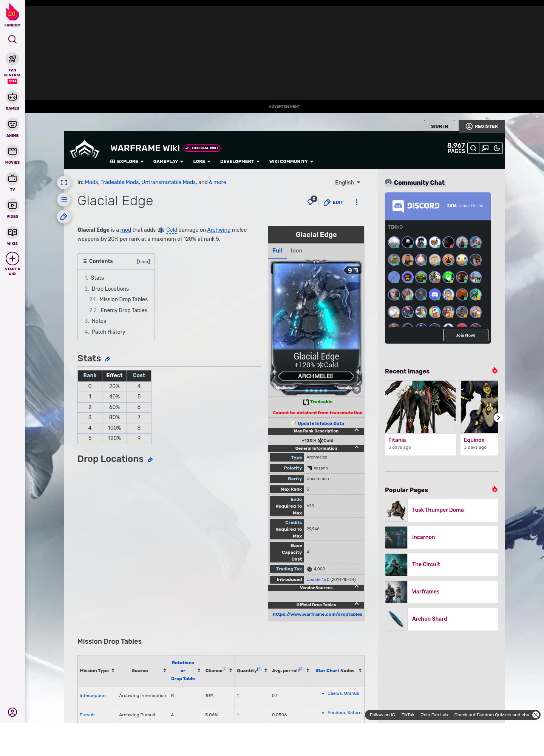Click the Start a Wiki plus icon
Image resolution: width=544 pixels, height=756 pixels.
click(12, 259)
